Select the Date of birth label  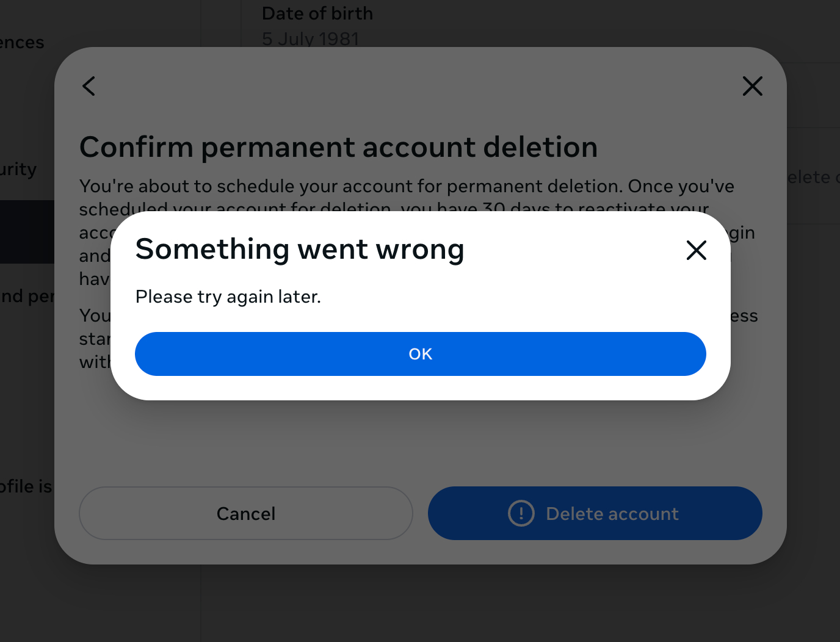coord(317,13)
